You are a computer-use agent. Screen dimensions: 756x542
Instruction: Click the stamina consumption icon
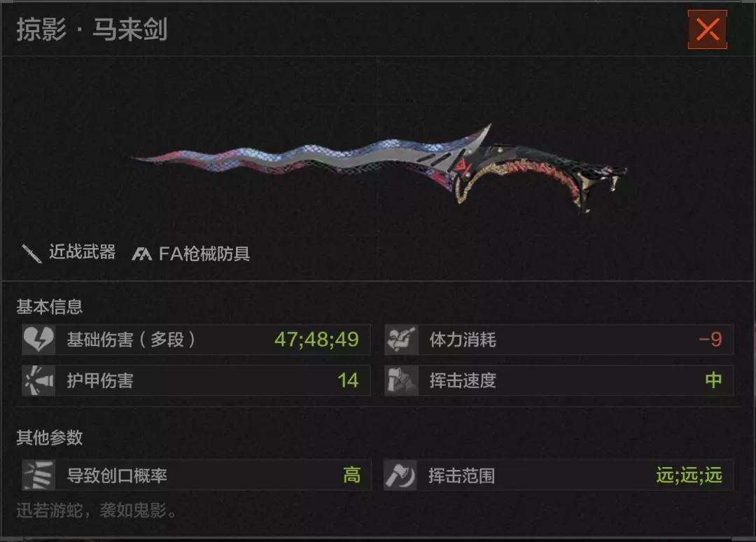401,340
